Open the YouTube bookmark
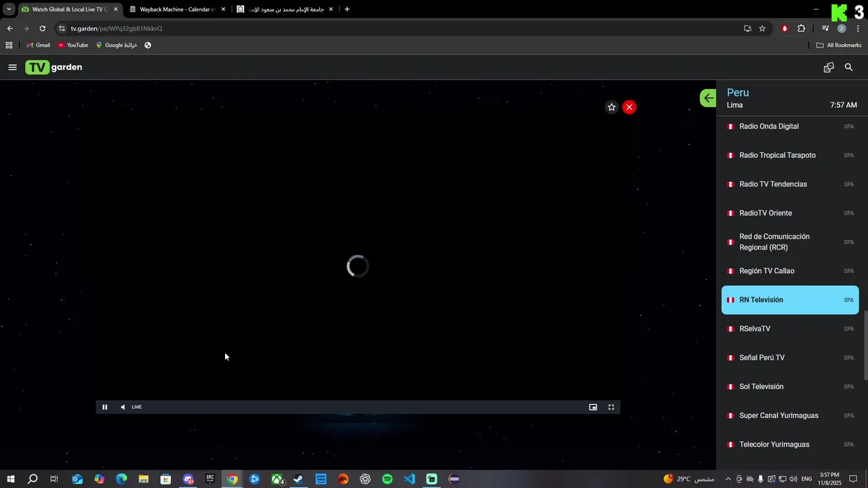This screenshot has height=488, width=868. [73, 45]
